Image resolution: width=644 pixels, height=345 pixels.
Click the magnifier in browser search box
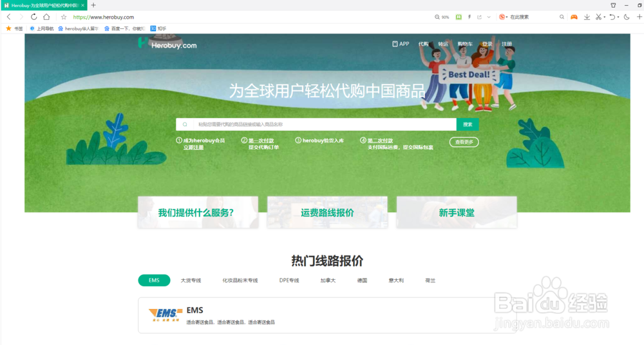tap(562, 17)
